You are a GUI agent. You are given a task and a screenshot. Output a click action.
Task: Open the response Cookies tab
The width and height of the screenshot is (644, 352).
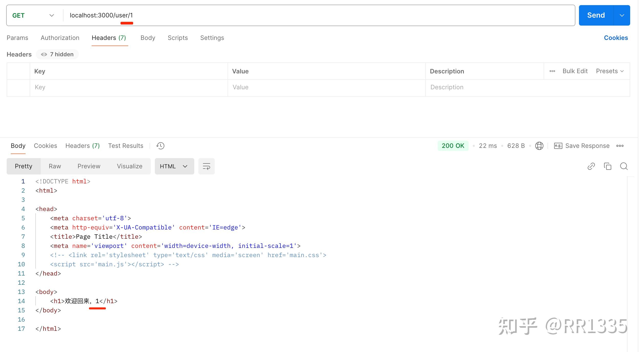[x=45, y=146]
